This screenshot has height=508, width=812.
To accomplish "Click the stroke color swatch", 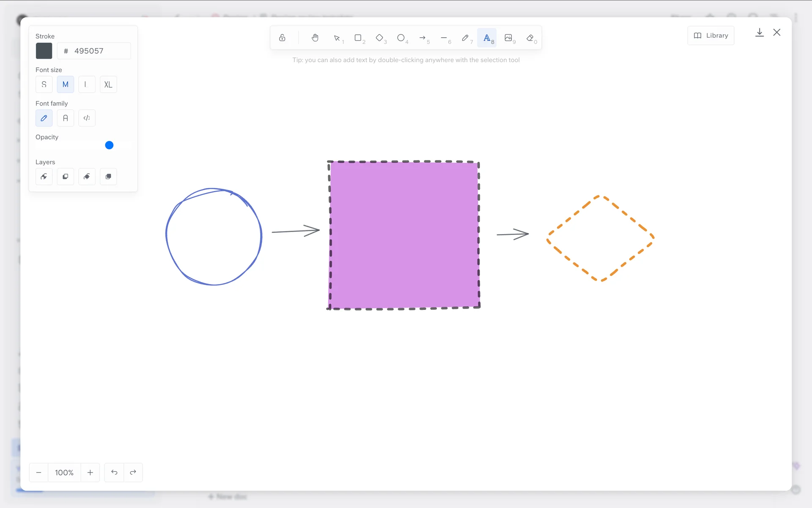I will pyautogui.click(x=44, y=51).
